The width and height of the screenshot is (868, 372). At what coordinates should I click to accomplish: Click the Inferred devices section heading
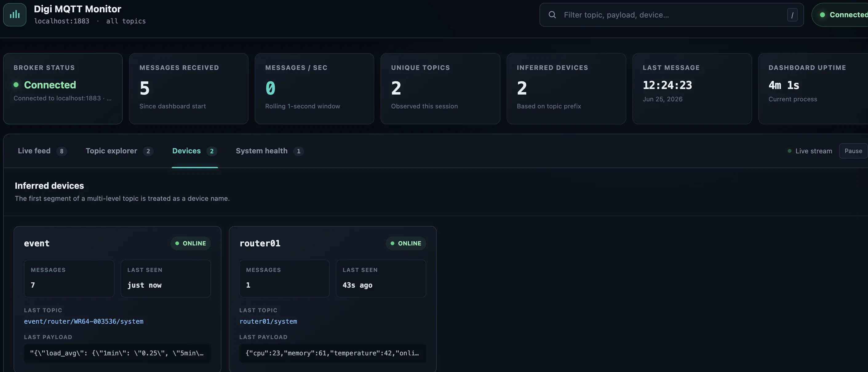(x=49, y=185)
